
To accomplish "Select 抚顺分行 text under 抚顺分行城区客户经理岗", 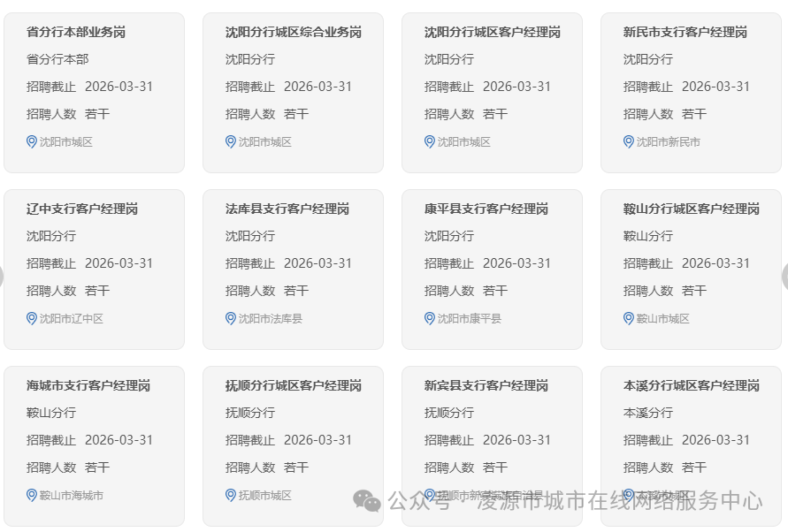I will [x=250, y=413].
